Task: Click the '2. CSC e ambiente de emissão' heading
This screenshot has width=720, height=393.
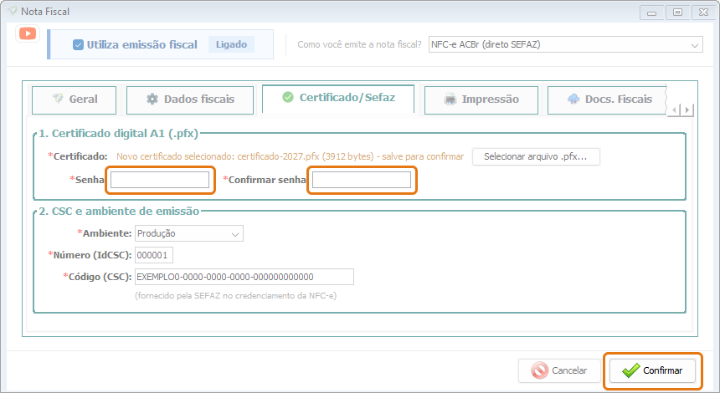Action: tap(119, 211)
